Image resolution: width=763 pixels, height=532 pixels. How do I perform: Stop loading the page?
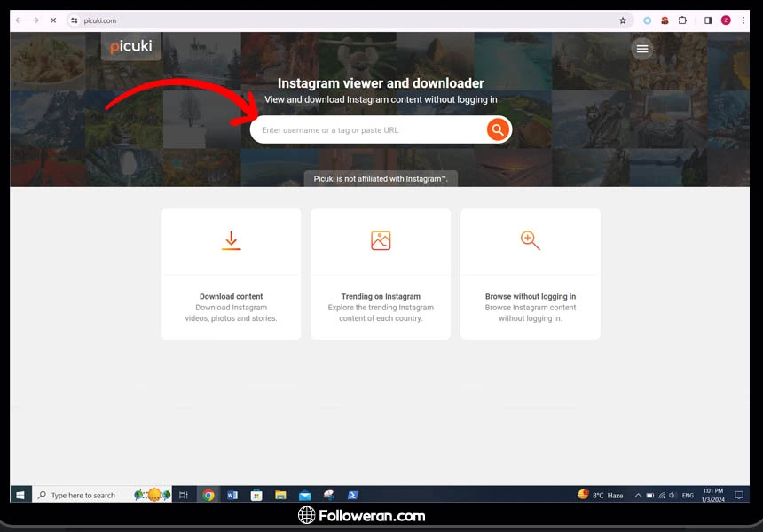[52, 20]
